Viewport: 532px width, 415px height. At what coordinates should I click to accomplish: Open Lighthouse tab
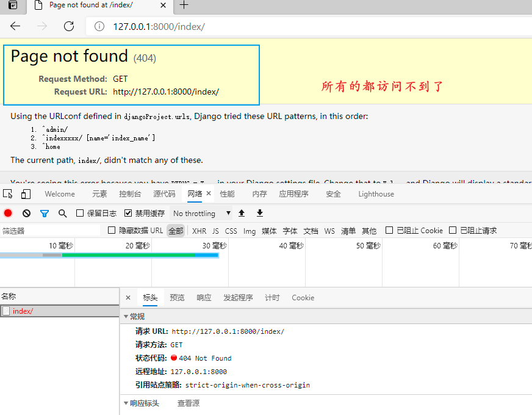[376, 194]
